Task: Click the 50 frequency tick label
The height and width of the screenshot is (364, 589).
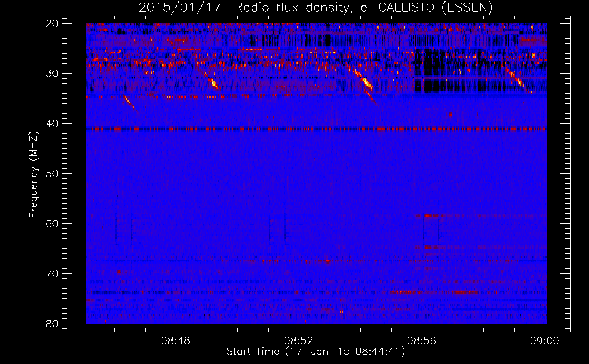Action: pos(52,174)
